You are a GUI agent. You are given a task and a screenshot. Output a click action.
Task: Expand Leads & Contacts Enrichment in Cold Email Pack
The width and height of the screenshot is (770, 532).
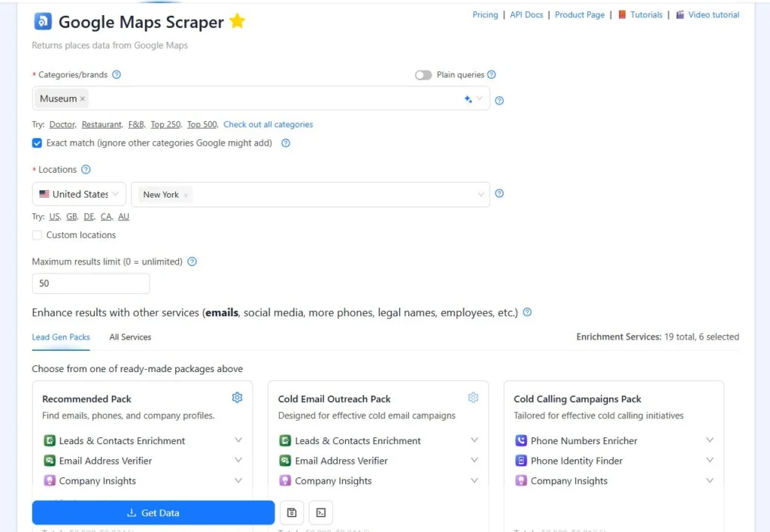tap(474, 440)
